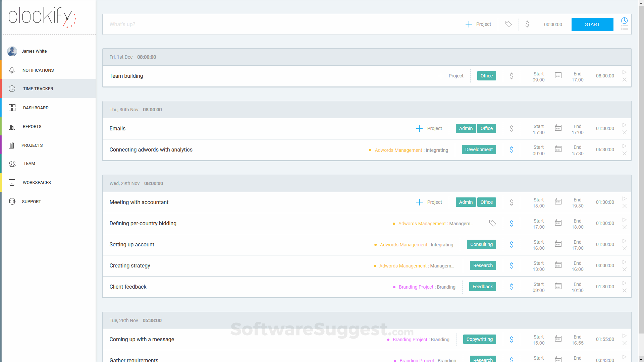Open calendar for the Client feedback entry

[x=558, y=286]
